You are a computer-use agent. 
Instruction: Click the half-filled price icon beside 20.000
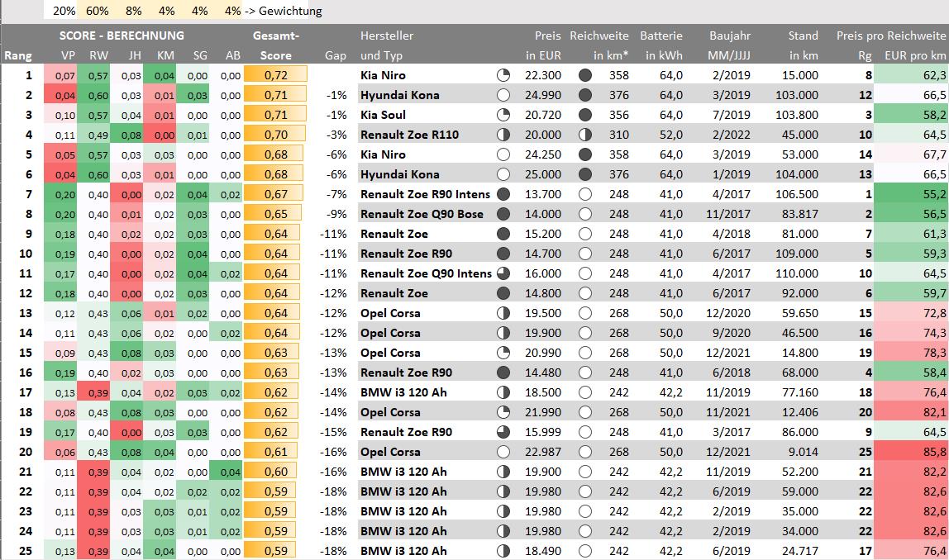503,135
